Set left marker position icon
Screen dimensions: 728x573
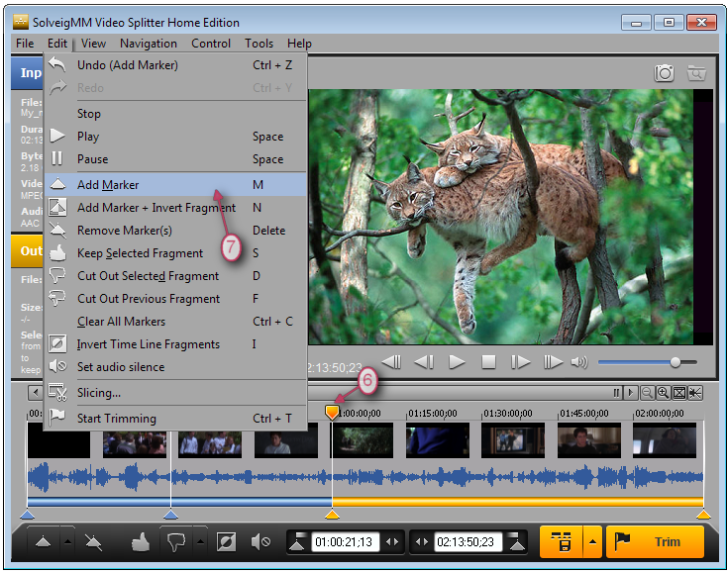pyautogui.click(x=297, y=542)
